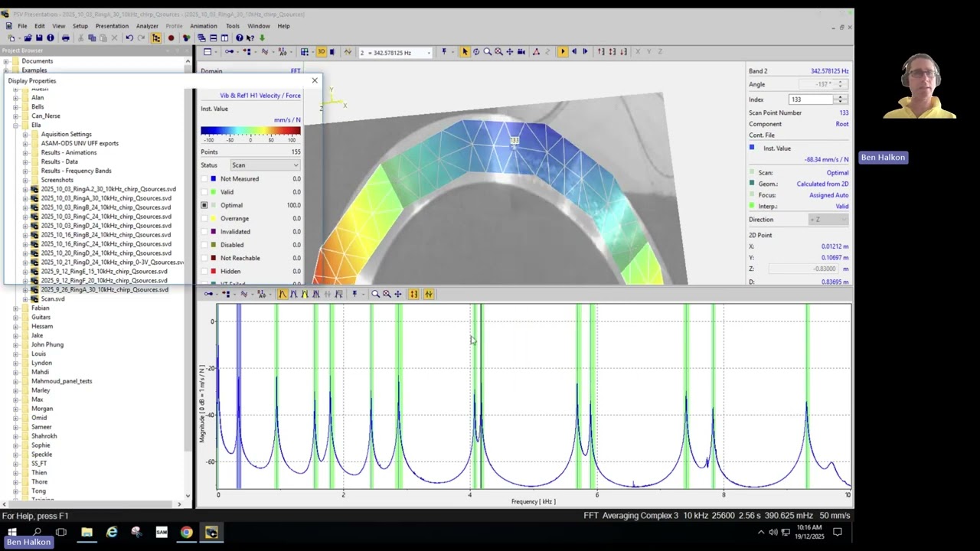Screen dimensions: 980x551
Task: Select the zoom magnifier in 3D view toolbar
Action: [x=488, y=52]
